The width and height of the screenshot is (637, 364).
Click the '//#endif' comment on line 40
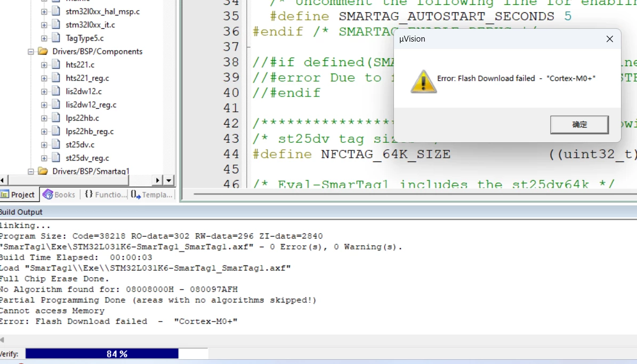[x=286, y=93]
